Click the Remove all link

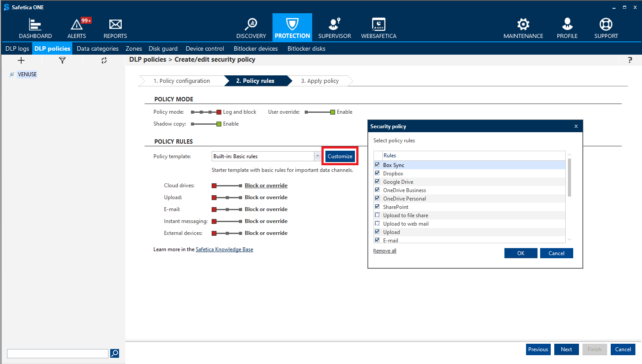pyautogui.click(x=384, y=251)
